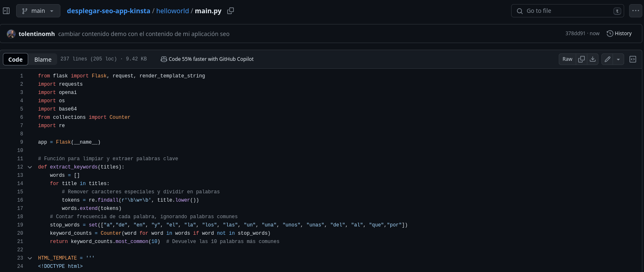Click tolentinomh's profile avatar
The width and height of the screenshot is (644, 272).
click(11, 34)
